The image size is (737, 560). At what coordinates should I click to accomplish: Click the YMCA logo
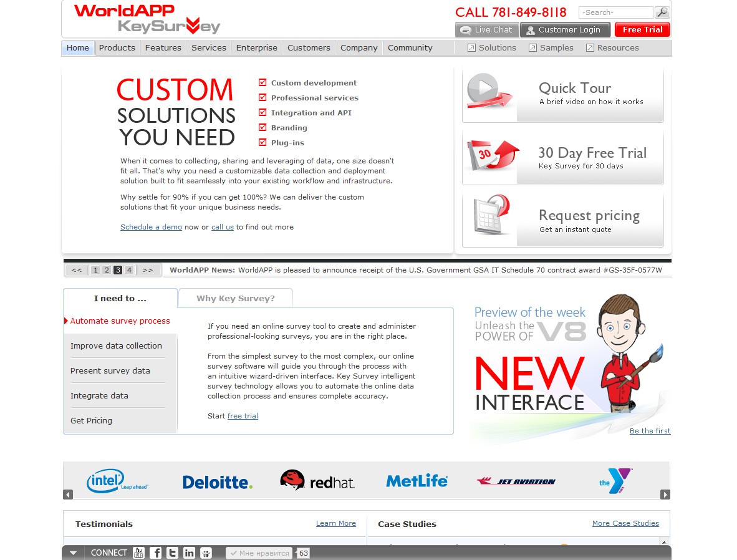(x=615, y=481)
